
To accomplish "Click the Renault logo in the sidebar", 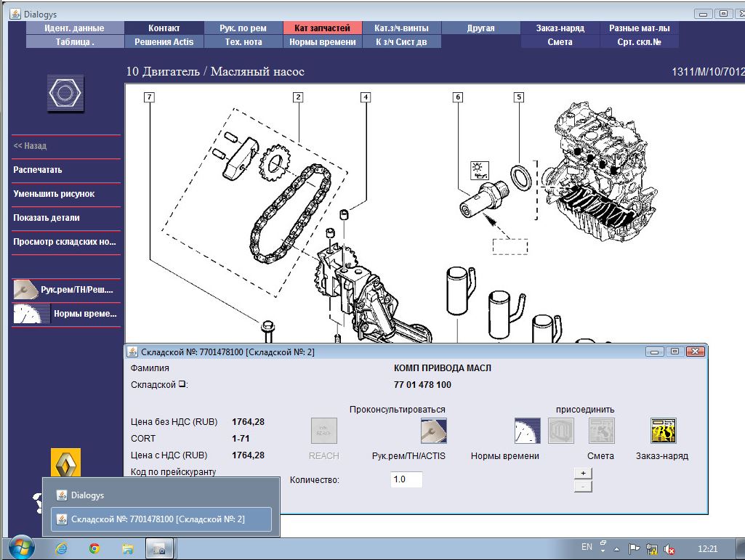I will [65, 463].
